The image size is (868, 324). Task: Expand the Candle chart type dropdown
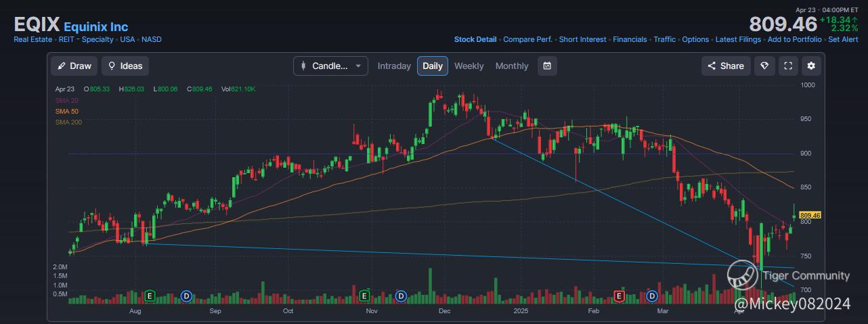pyautogui.click(x=330, y=66)
